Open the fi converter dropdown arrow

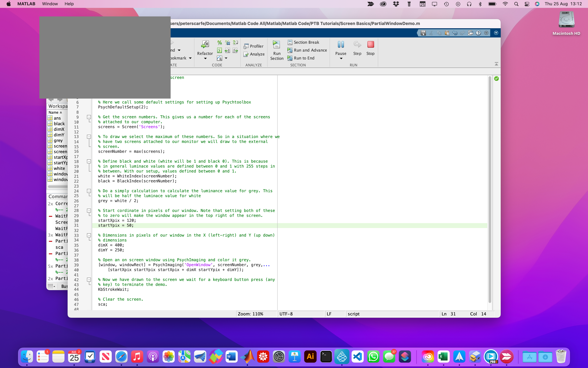[x=226, y=58]
